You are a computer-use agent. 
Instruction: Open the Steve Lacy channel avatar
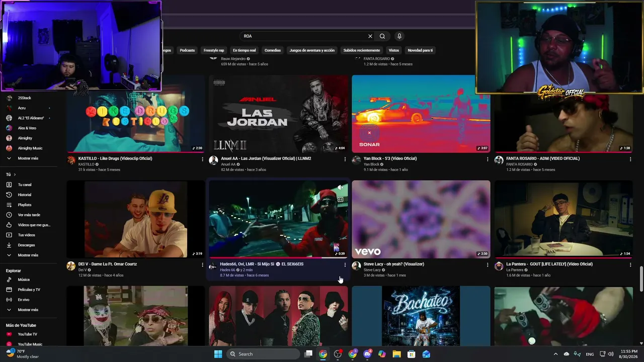click(x=356, y=266)
